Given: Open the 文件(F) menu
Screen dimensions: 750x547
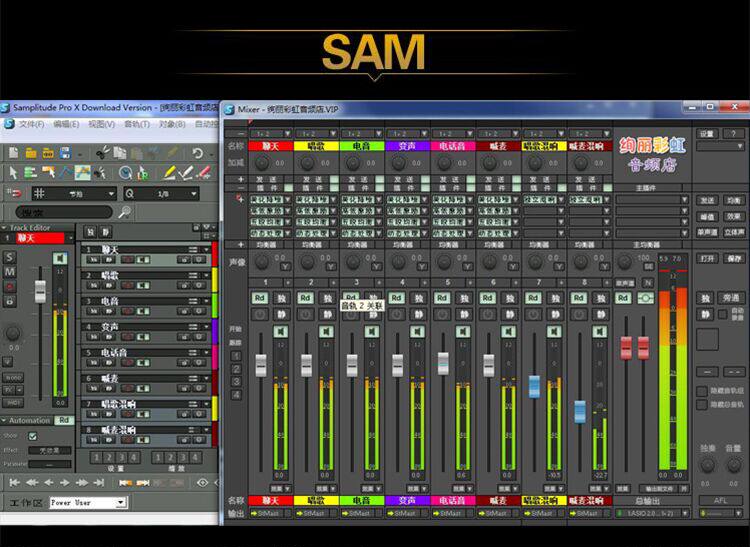Looking at the screenshot, I should [32, 124].
